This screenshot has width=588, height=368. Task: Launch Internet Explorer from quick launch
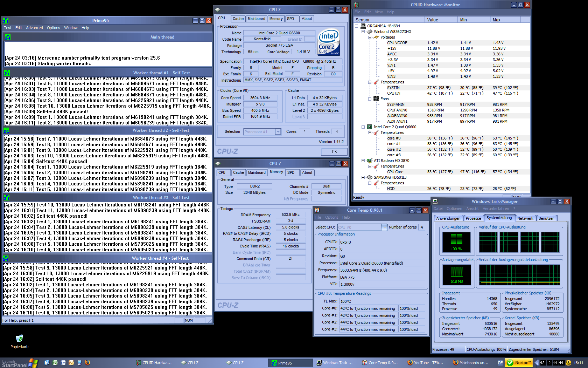pos(47,363)
